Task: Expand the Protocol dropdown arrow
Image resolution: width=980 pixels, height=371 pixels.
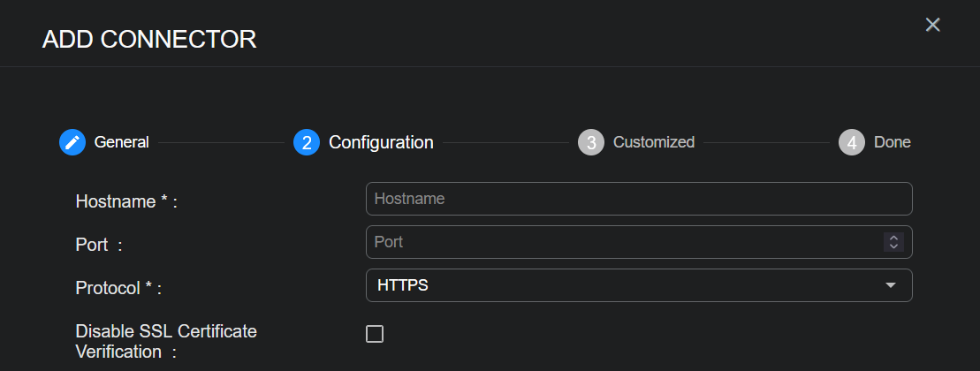Action: [891, 285]
